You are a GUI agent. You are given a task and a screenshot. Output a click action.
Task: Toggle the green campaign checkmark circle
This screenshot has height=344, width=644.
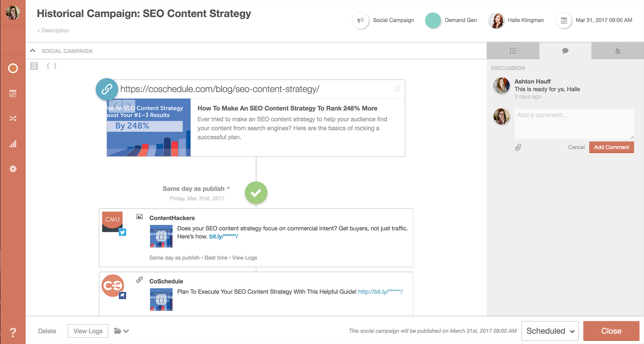[256, 193]
